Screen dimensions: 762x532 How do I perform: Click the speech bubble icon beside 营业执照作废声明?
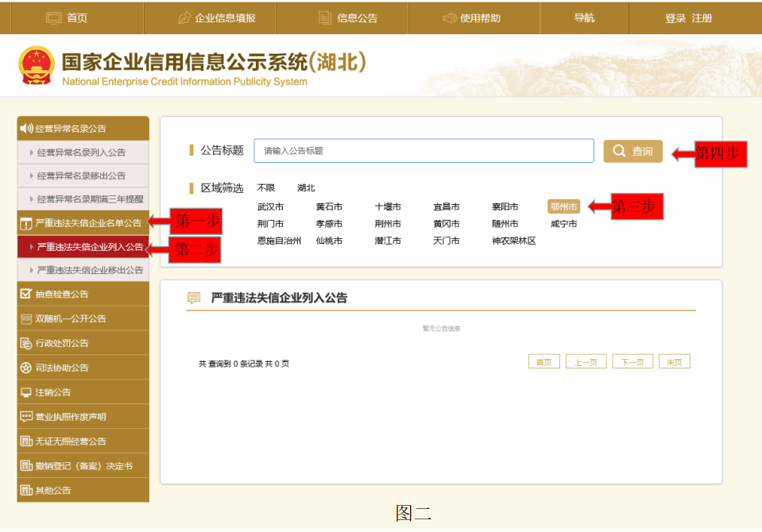pos(26,417)
